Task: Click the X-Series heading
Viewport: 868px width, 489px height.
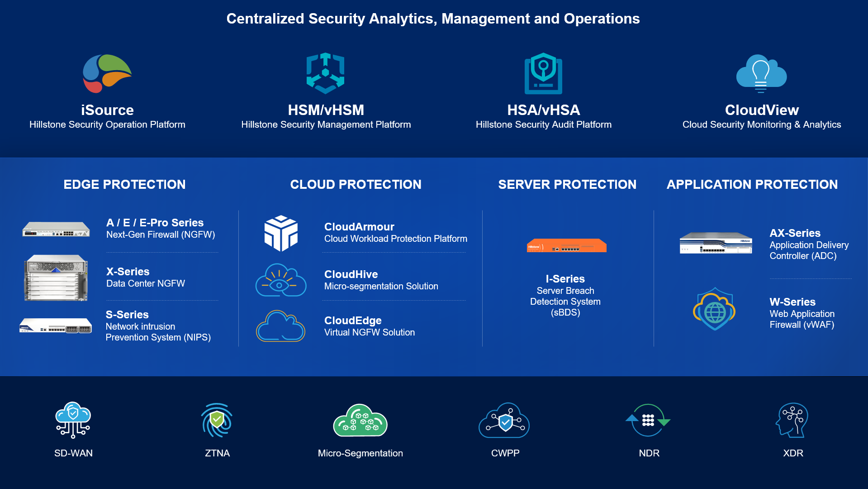Action: tap(128, 272)
